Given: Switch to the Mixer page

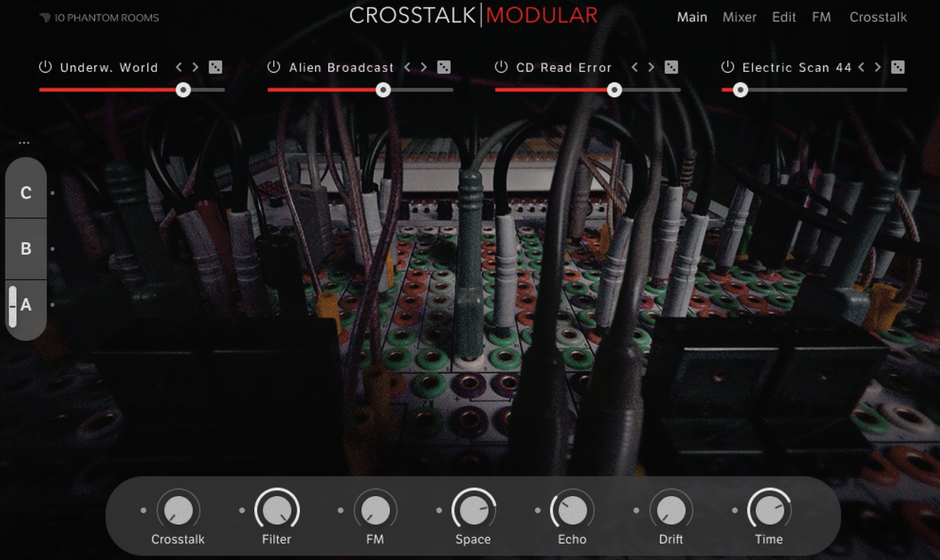Looking at the screenshot, I should point(739,17).
